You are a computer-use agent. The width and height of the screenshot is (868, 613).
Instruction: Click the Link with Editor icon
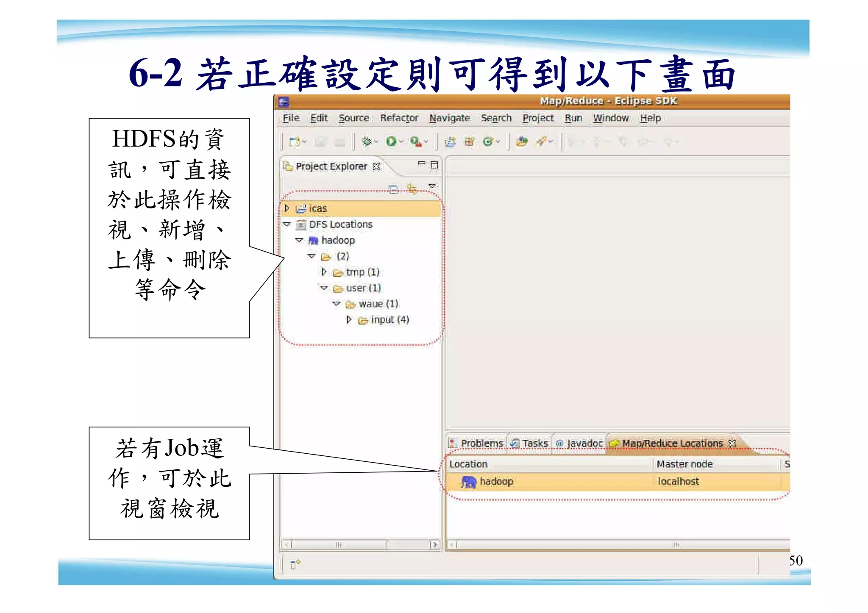click(x=412, y=188)
